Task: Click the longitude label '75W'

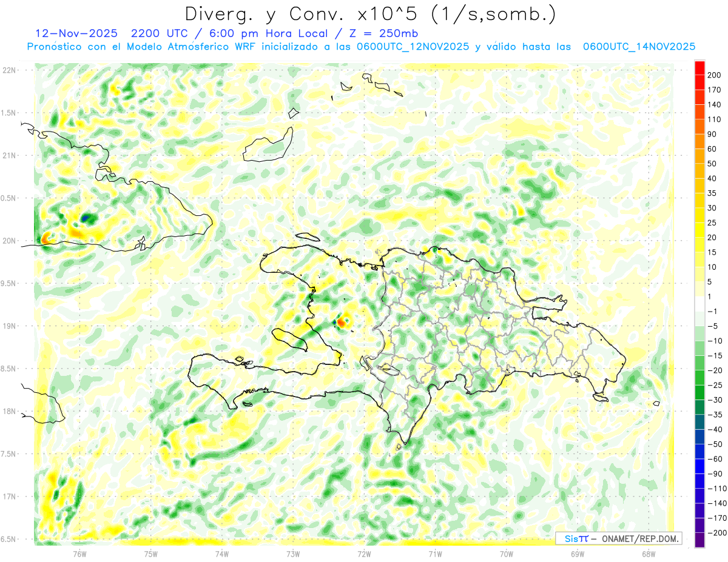Action: click(151, 554)
